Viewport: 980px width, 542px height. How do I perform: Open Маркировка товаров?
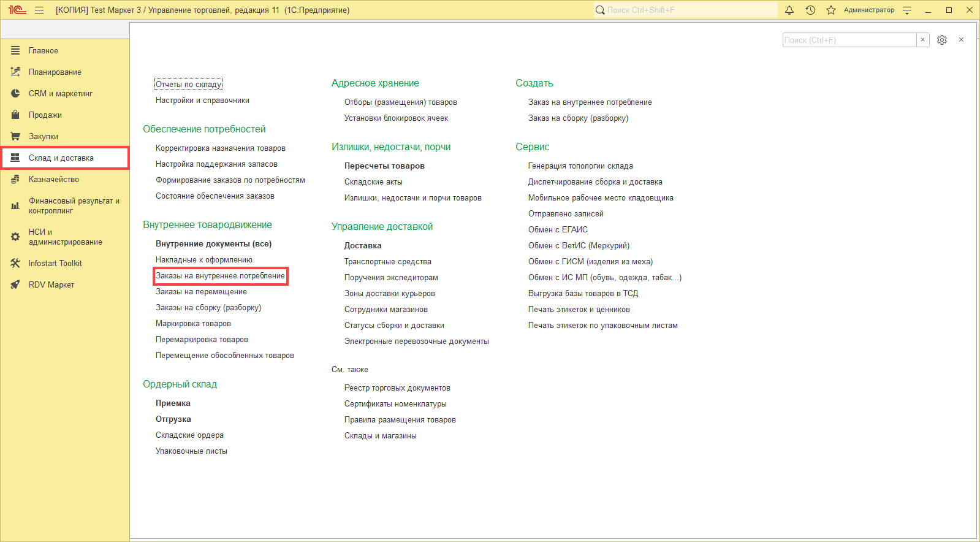tap(193, 324)
